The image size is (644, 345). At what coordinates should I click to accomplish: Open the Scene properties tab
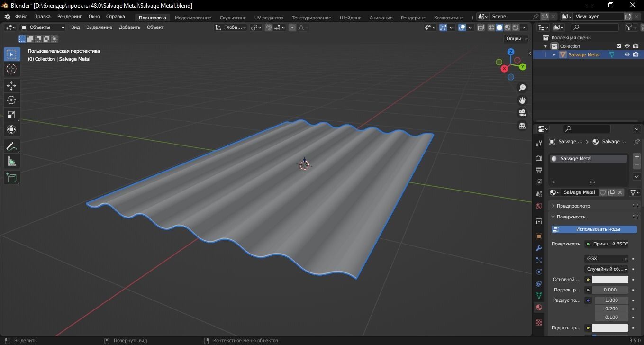click(539, 194)
